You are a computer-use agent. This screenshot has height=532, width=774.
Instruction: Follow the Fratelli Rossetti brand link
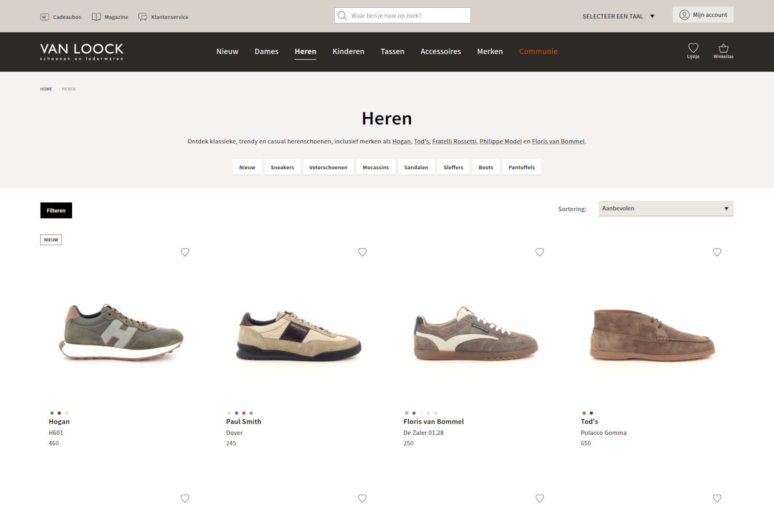[454, 141]
